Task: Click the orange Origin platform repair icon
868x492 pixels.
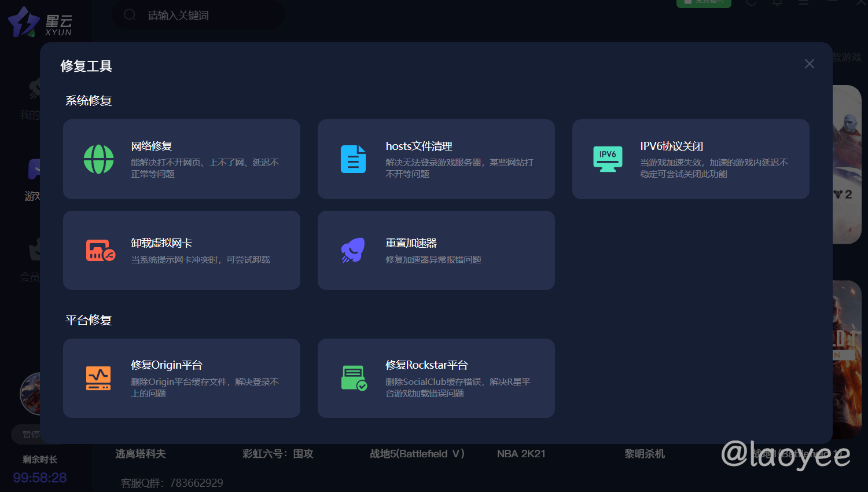Action: [x=98, y=379]
